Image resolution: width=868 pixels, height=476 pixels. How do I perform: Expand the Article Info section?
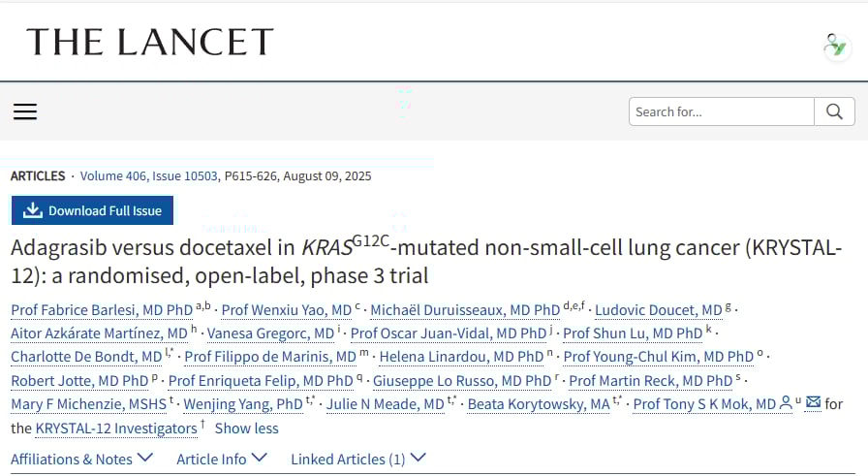click(222, 459)
